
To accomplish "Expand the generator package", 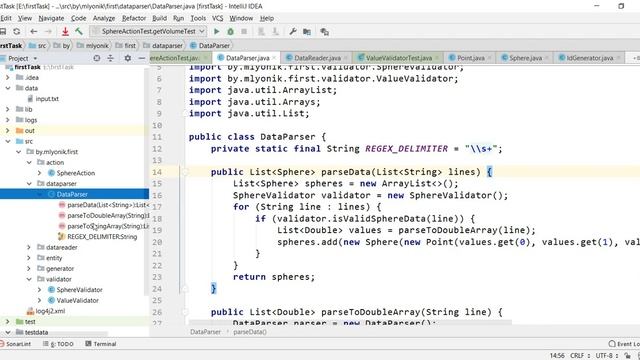I will [29, 269].
